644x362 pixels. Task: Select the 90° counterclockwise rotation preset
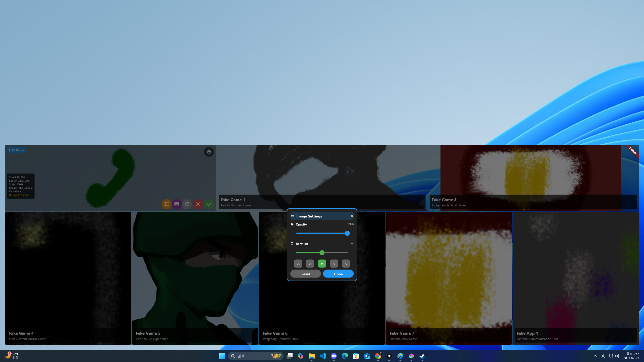point(310,263)
